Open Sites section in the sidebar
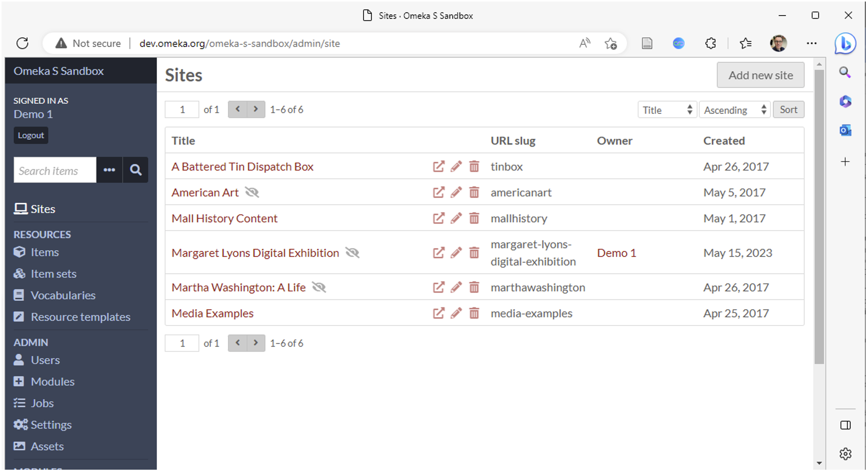The width and height of the screenshot is (868, 472). tap(44, 209)
